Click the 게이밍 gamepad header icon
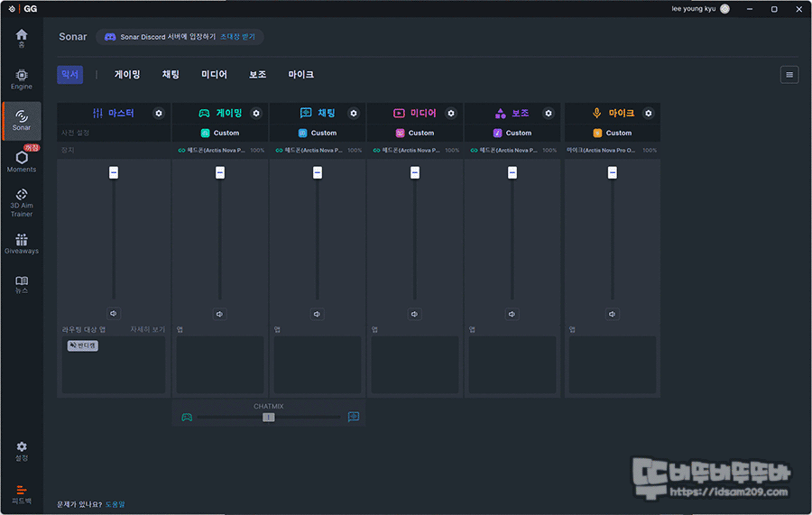Image resolution: width=812 pixels, height=515 pixels. 204,113
